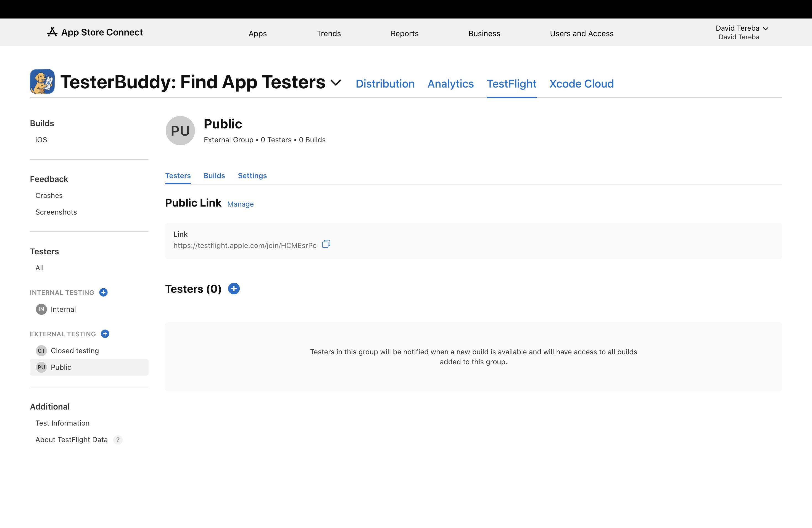The width and height of the screenshot is (812, 528).
Task: Click the INTERNAL TESTING label
Action: (62, 293)
